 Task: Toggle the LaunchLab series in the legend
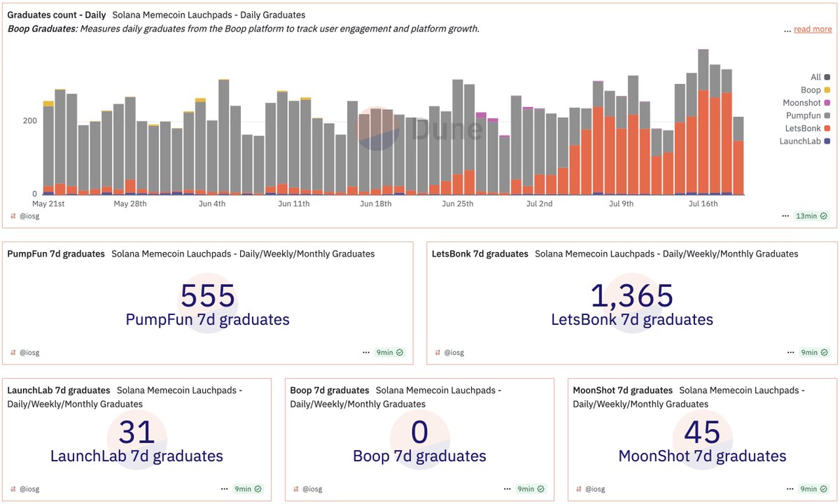(805, 141)
